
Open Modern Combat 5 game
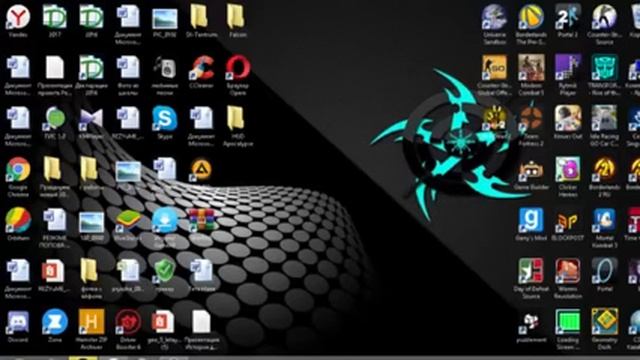tap(531, 69)
